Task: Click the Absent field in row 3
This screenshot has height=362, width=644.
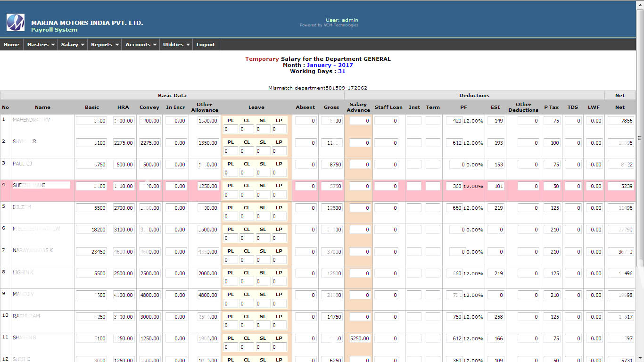Action: click(305, 165)
